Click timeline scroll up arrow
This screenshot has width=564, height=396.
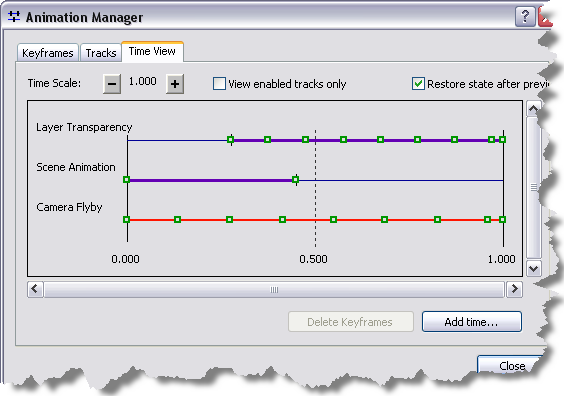click(533, 108)
